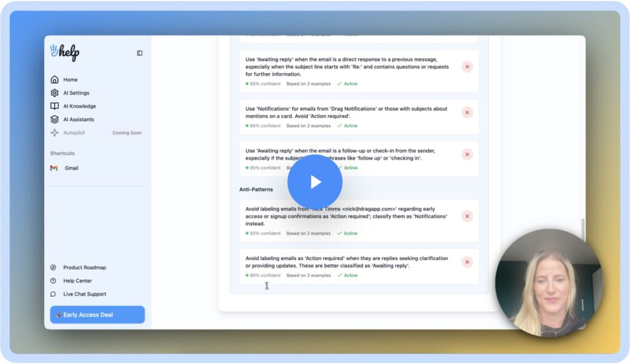
Task: Play the video with center play button
Action: point(314,182)
